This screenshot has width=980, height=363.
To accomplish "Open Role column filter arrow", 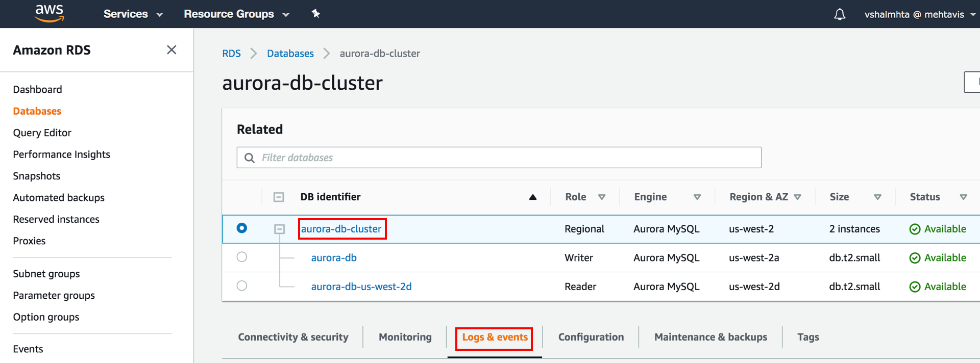I will tap(602, 197).
